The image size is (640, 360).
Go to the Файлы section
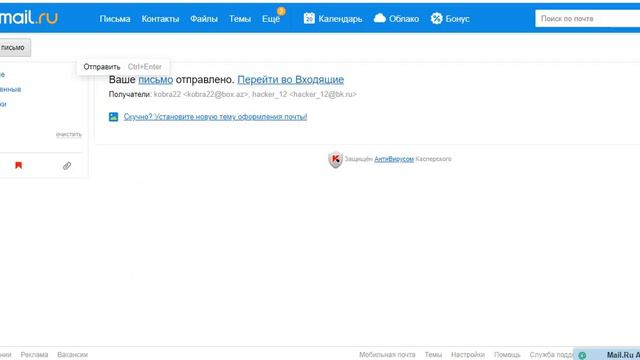204,19
